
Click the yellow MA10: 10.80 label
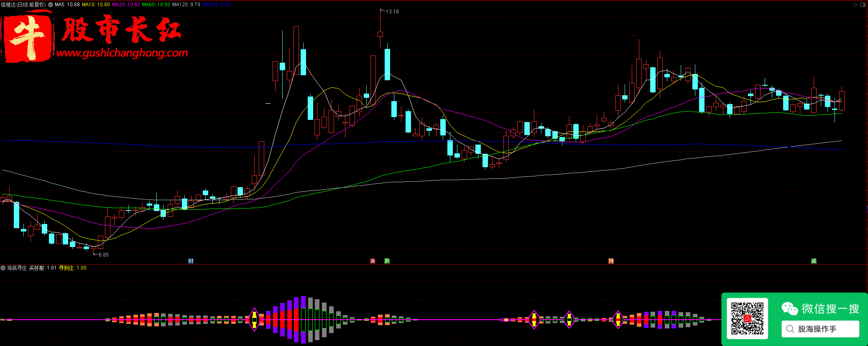click(96, 5)
